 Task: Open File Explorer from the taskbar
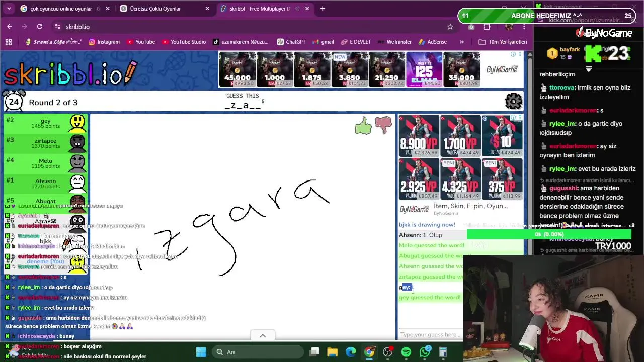point(332,352)
